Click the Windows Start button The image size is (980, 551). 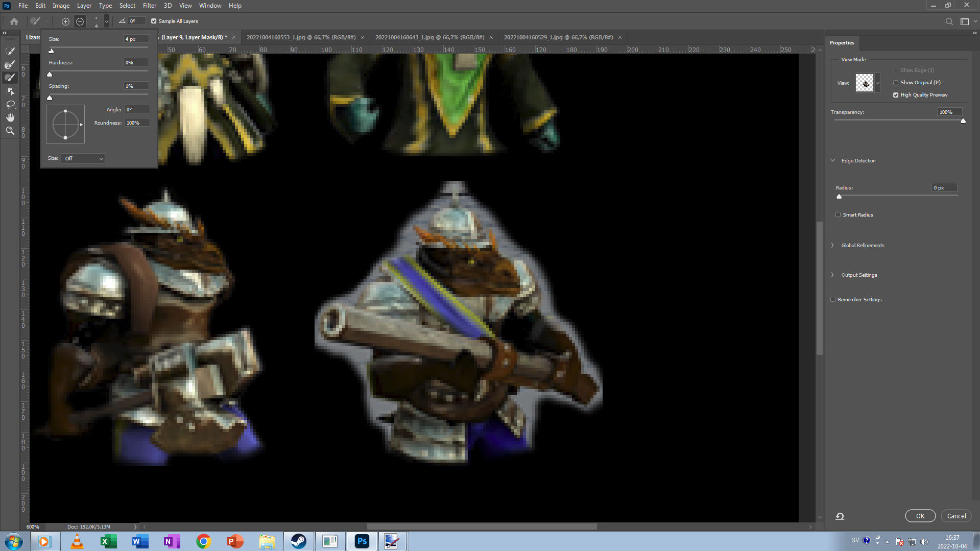pyautogui.click(x=14, y=541)
